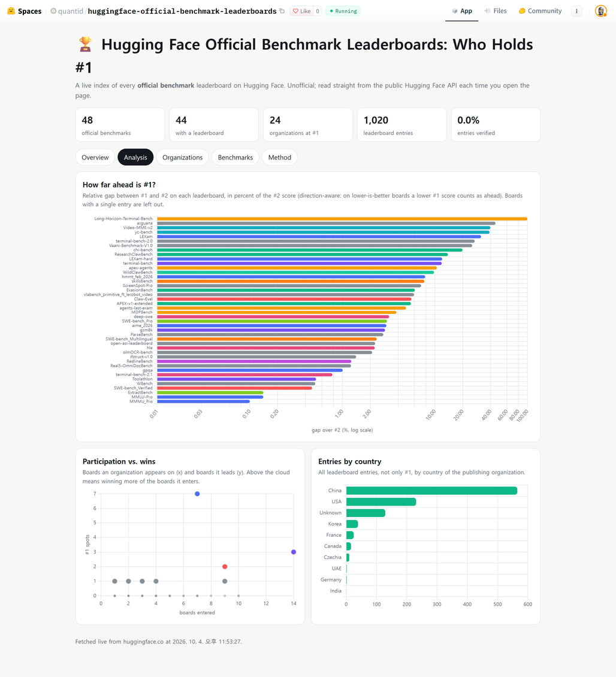Viewport: 616px width, 677px height.
Task: Click the blue scatter dot at 7 #1 spots
Action: click(x=197, y=494)
